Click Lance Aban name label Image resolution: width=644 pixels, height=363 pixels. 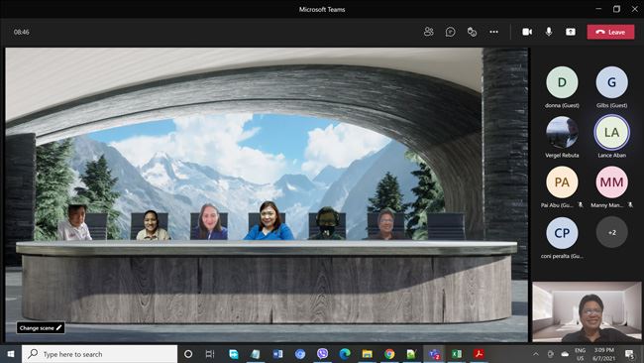(611, 155)
